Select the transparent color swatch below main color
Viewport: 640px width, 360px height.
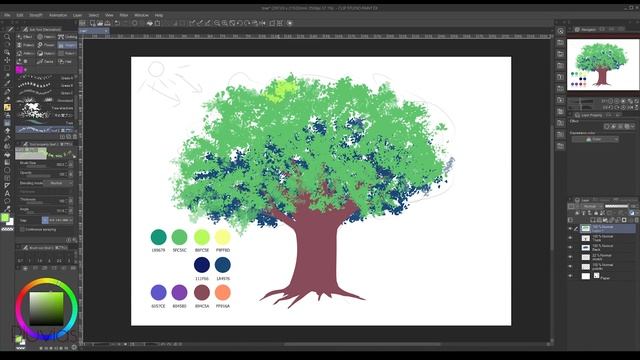tap(7, 229)
